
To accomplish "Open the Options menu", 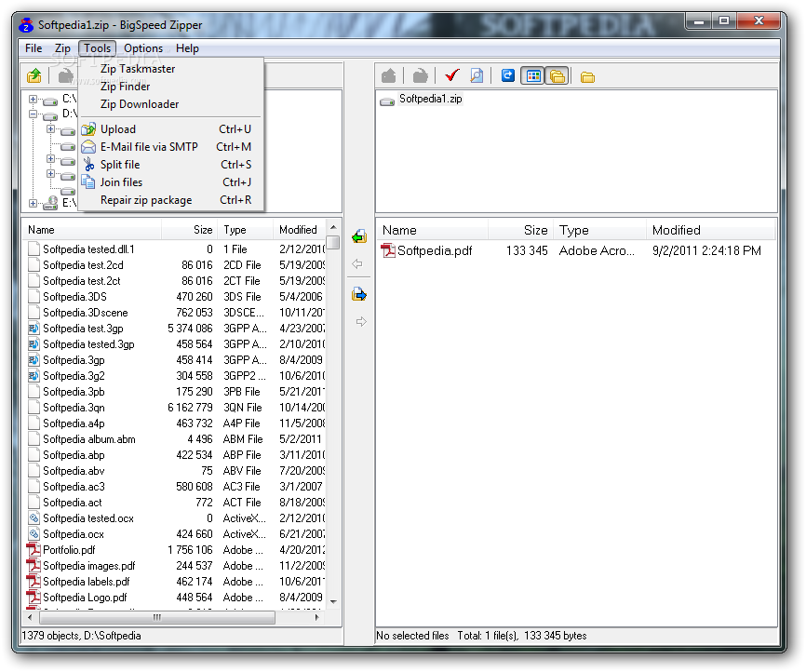I will pyautogui.click(x=143, y=48).
